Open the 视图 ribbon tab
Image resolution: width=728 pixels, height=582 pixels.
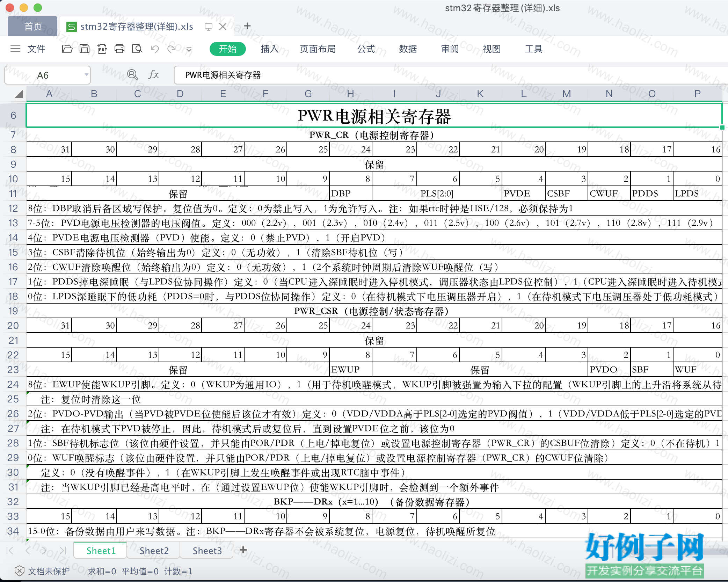pyautogui.click(x=492, y=49)
